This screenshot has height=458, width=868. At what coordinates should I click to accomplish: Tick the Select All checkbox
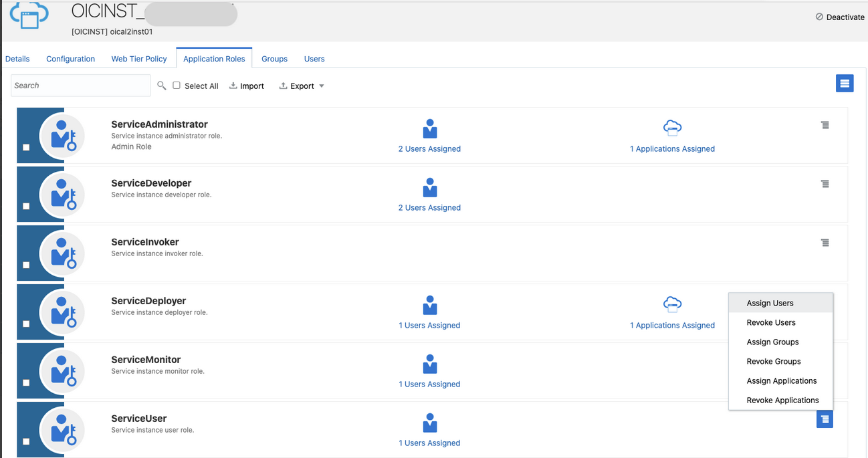pos(177,86)
